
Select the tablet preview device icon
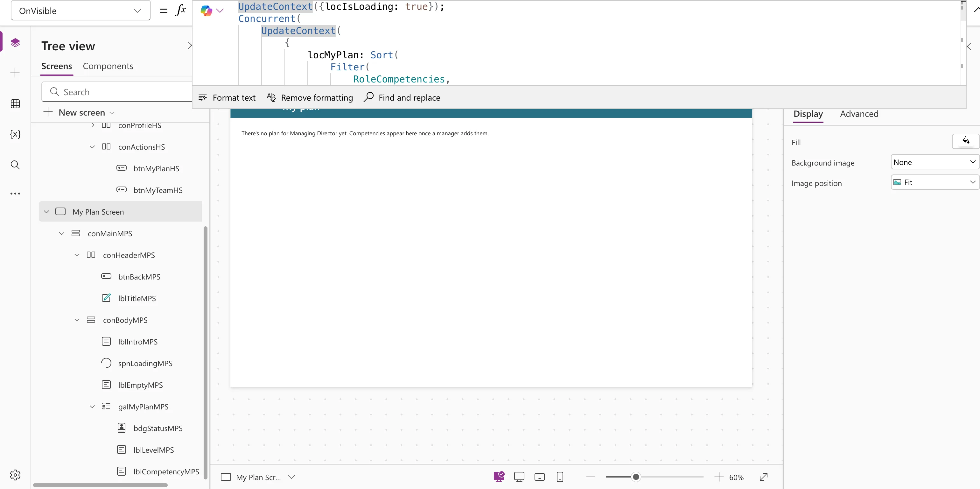pyautogui.click(x=539, y=477)
